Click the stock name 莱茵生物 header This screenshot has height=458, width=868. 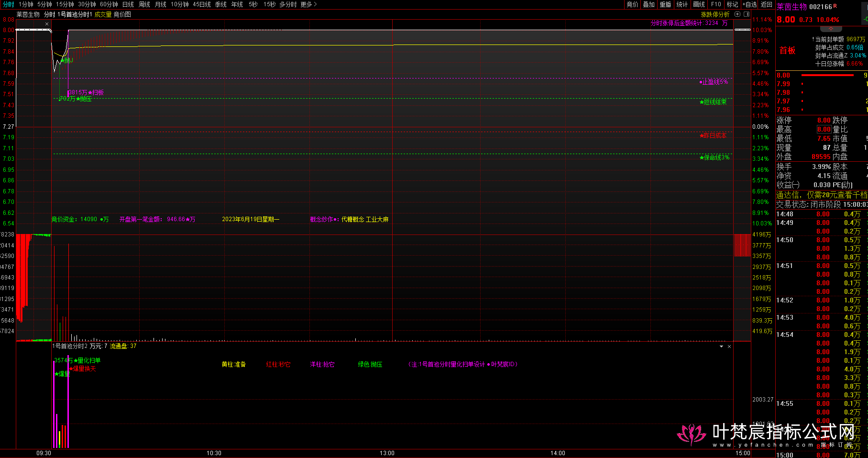click(x=791, y=7)
